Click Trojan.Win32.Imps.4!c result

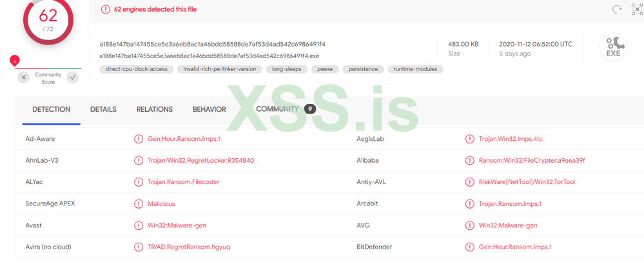click(x=511, y=139)
